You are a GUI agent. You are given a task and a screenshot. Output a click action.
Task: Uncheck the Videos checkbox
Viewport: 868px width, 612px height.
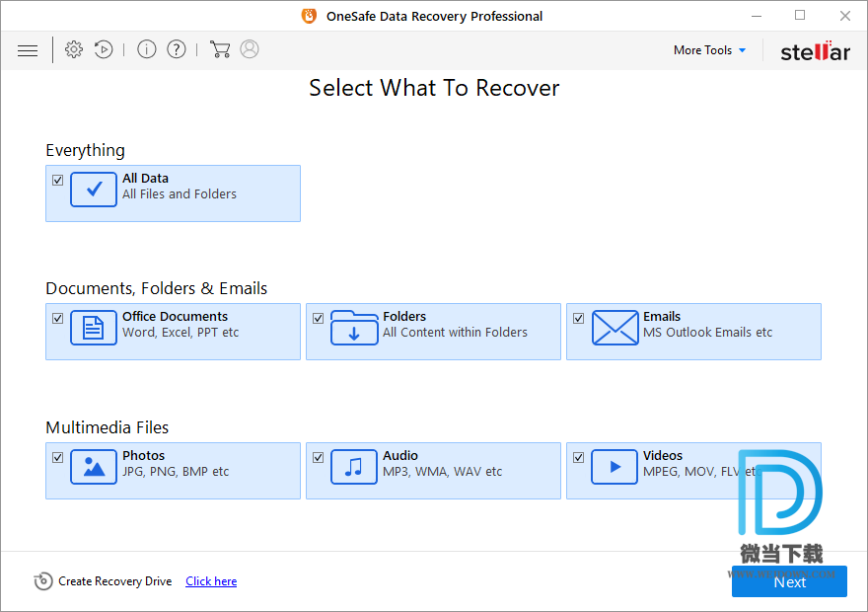click(578, 457)
